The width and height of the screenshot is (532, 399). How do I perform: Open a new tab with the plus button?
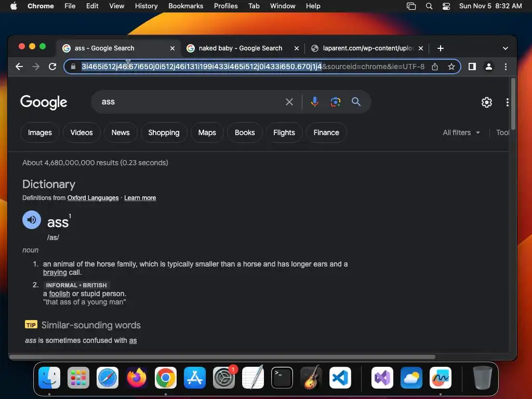click(441, 48)
